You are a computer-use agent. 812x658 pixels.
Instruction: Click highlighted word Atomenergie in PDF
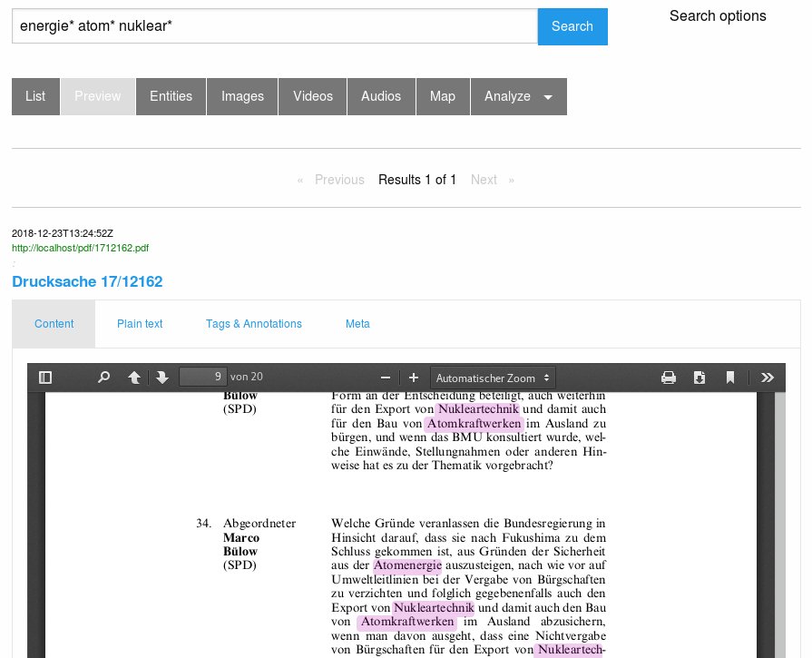(x=407, y=565)
